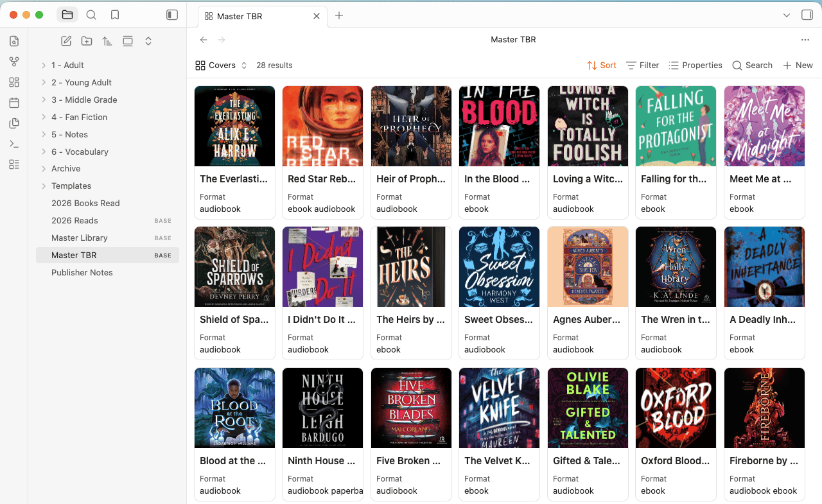
Task: Click the canvas grid ribbon icon
Action: (x=14, y=82)
